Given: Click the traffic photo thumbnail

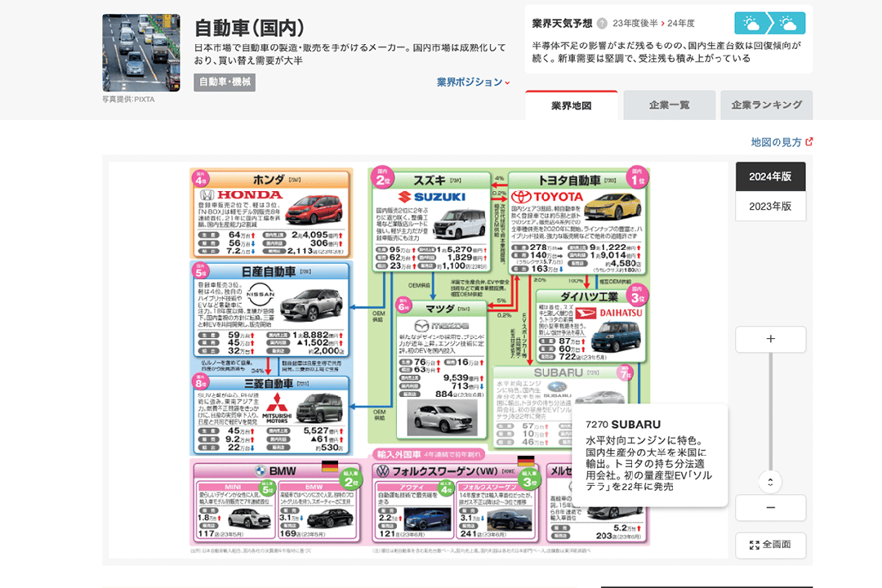Looking at the screenshot, I should point(129,52).
